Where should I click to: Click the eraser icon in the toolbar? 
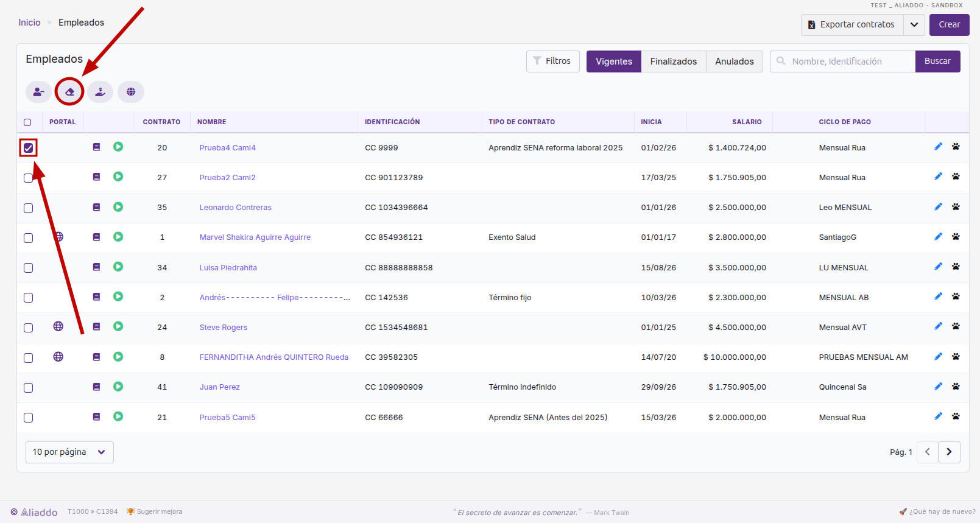pyautogui.click(x=69, y=92)
